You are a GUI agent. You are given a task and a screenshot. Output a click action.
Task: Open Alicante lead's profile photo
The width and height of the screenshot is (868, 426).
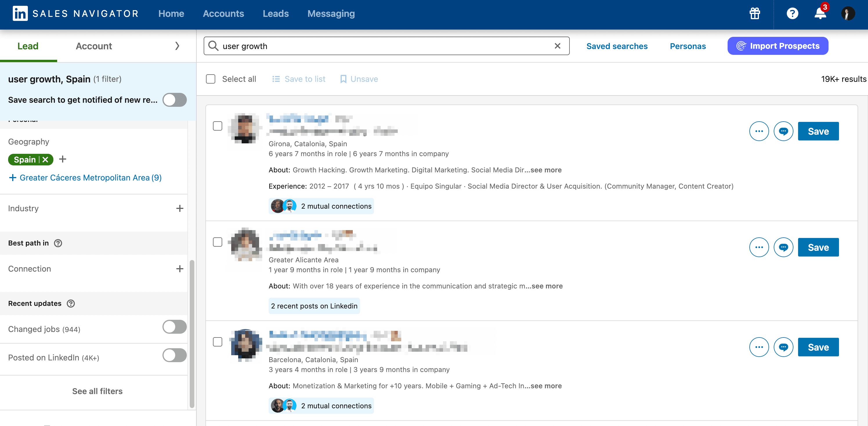coord(245,245)
